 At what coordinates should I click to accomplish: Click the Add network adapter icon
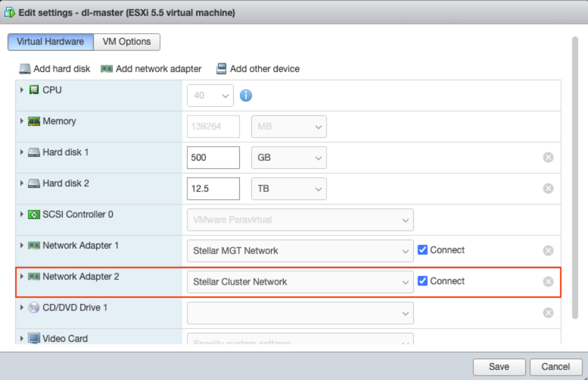click(106, 69)
